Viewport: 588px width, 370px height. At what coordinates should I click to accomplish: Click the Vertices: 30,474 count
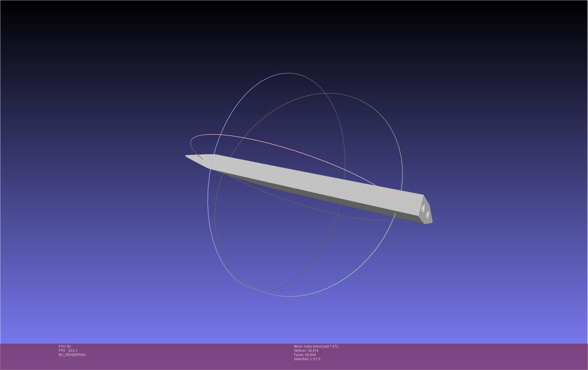point(306,351)
